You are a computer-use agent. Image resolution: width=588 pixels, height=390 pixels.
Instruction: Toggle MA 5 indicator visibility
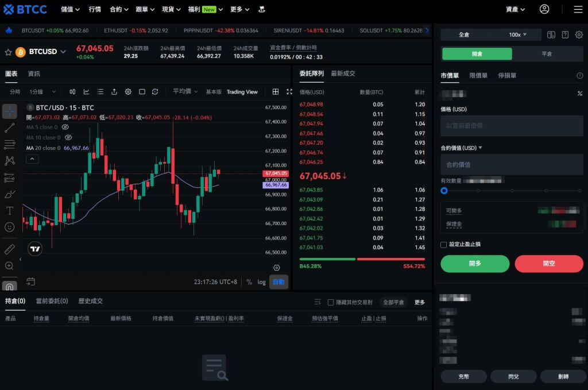(x=65, y=127)
